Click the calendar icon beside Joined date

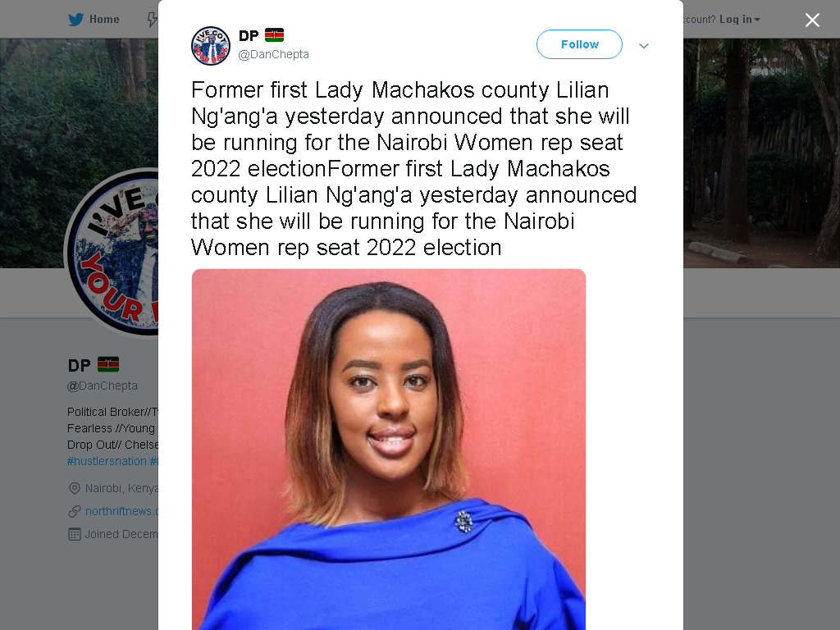click(x=75, y=534)
